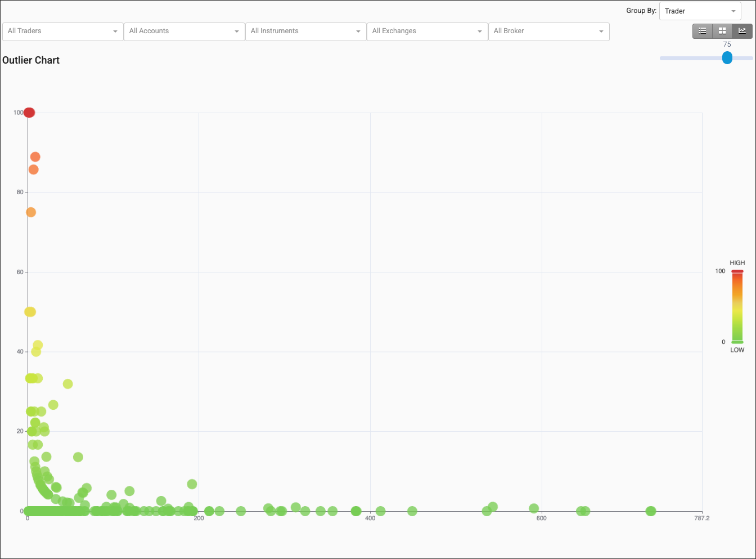Click the LOW green handle on the color legend
756x559 pixels.
(737, 342)
